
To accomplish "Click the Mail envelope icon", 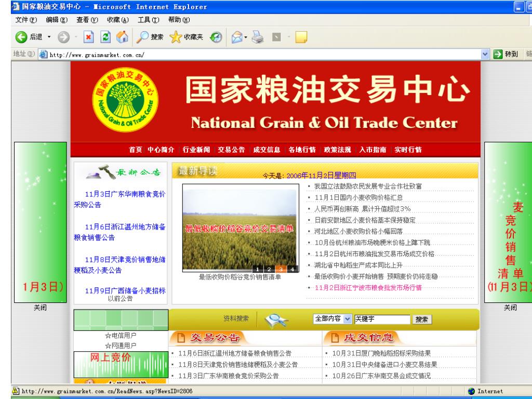I will pos(237,37).
